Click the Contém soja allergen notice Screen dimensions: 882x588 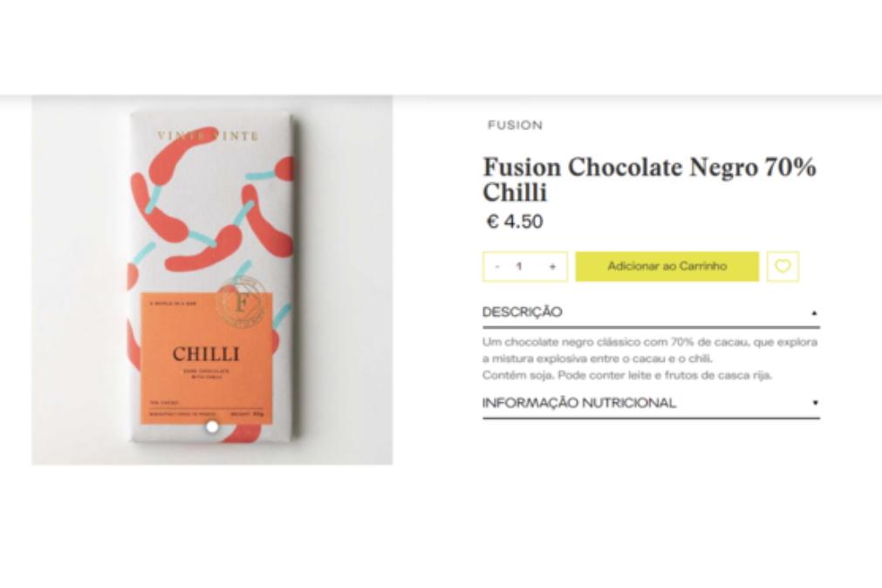(x=626, y=375)
